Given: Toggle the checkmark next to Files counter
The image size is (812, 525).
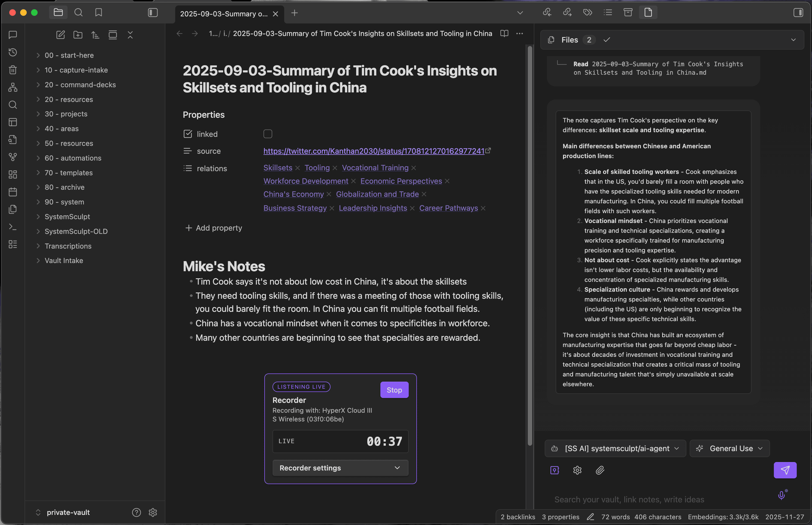Looking at the screenshot, I should click(606, 40).
